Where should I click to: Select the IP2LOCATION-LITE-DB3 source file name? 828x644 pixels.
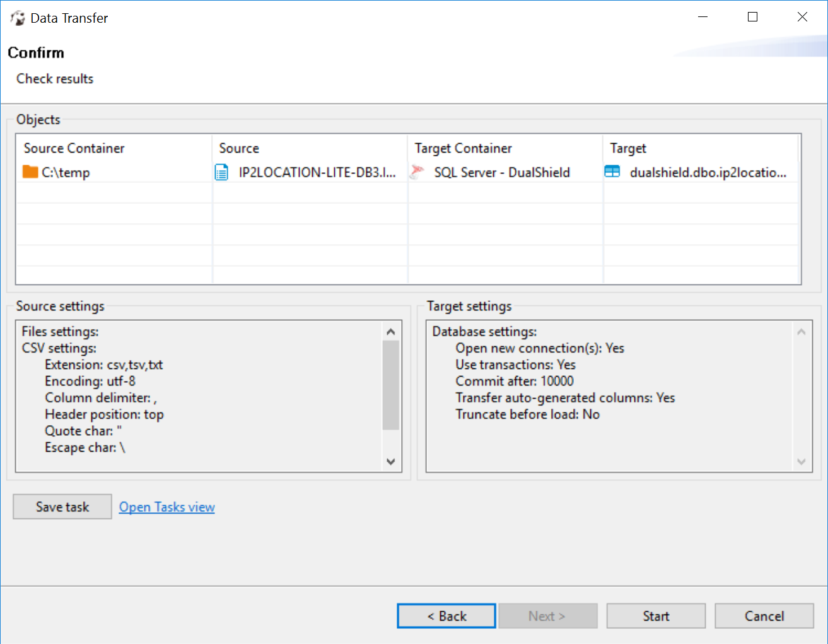(x=317, y=173)
